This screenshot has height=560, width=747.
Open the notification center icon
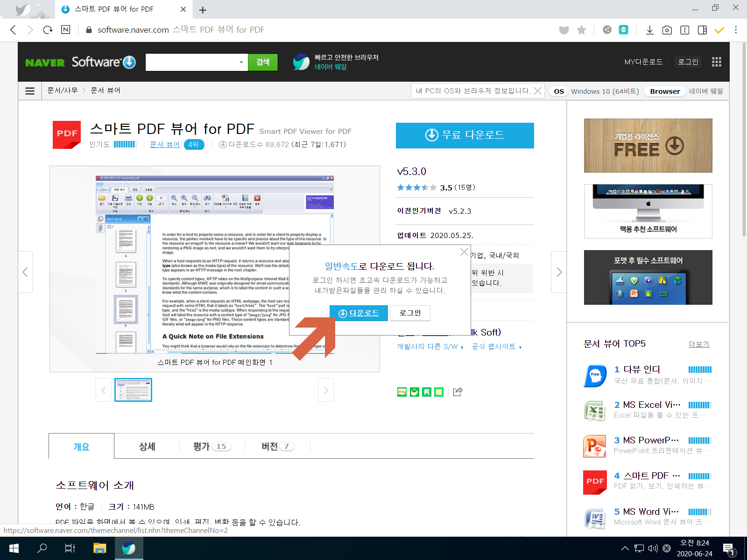[x=729, y=549]
